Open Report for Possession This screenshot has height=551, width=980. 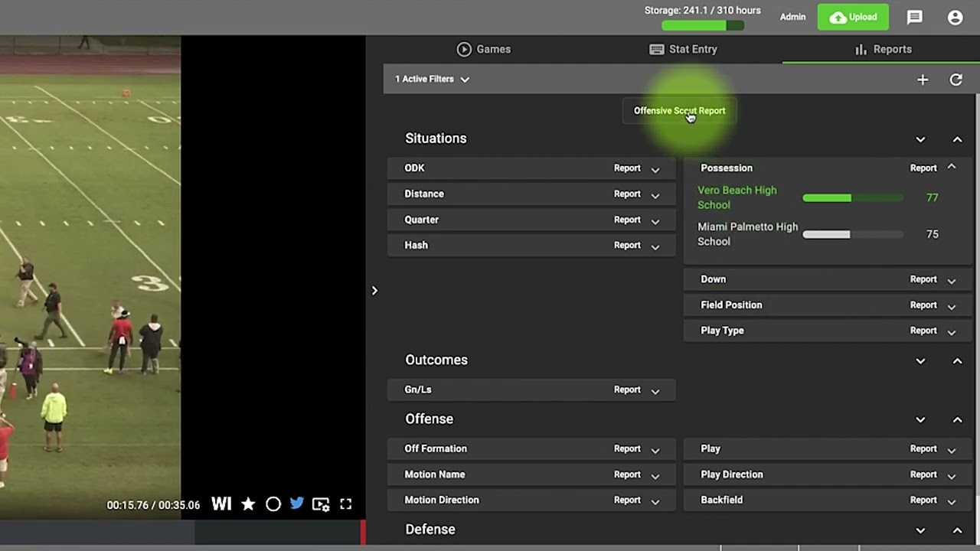point(923,168)
